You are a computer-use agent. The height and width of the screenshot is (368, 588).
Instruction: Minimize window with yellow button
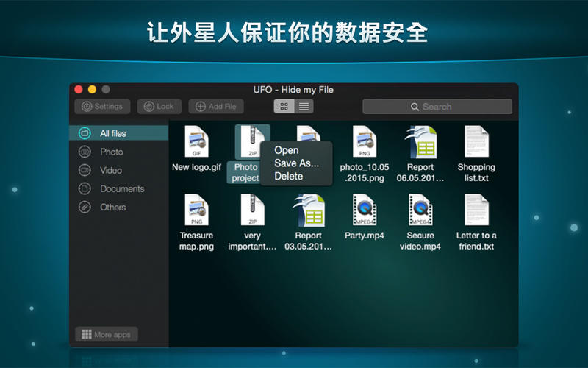pyautogui.click(x=93, y=89)
